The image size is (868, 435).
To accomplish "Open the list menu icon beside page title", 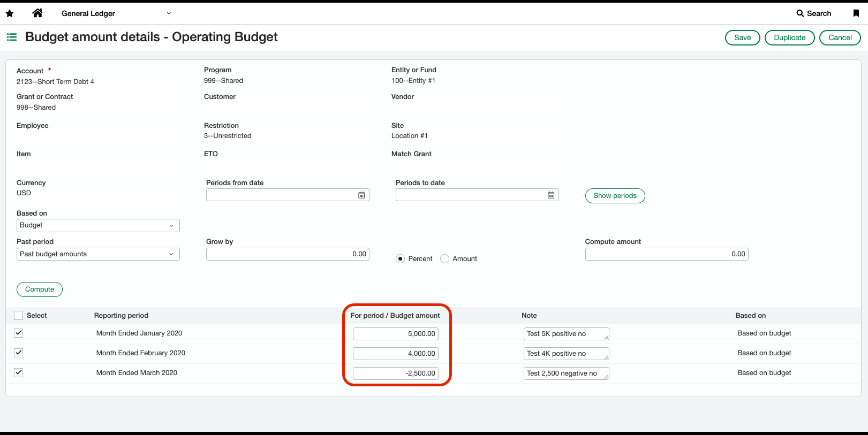I will pyautogui.click(x=12, y=37).
